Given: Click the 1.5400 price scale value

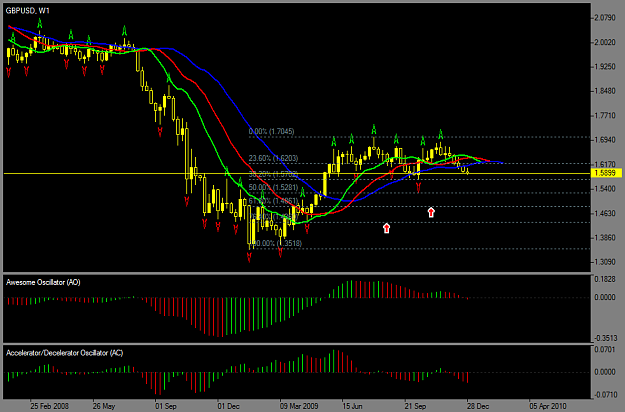Looking at the screenshot, I should tap(605, 188).
